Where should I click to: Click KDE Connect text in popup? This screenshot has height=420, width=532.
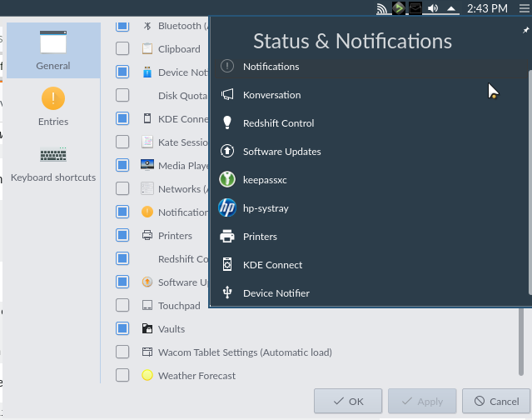click(272, 265)
